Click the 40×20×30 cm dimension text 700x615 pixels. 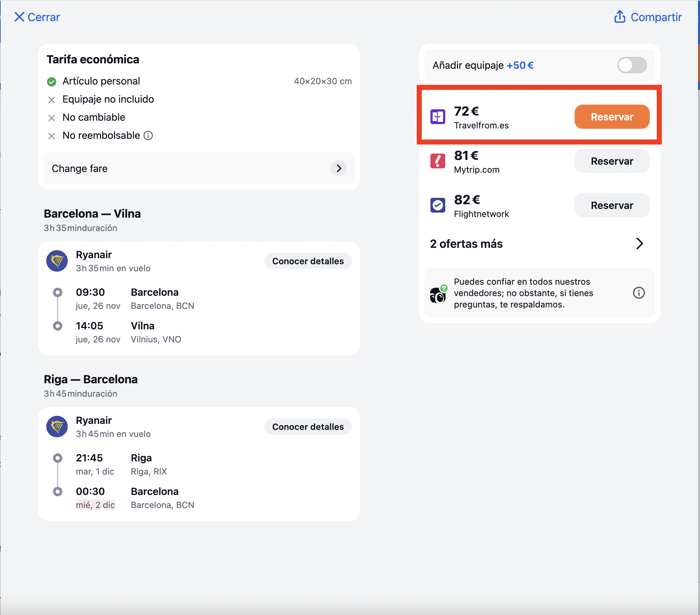click(x=323, y=81)
